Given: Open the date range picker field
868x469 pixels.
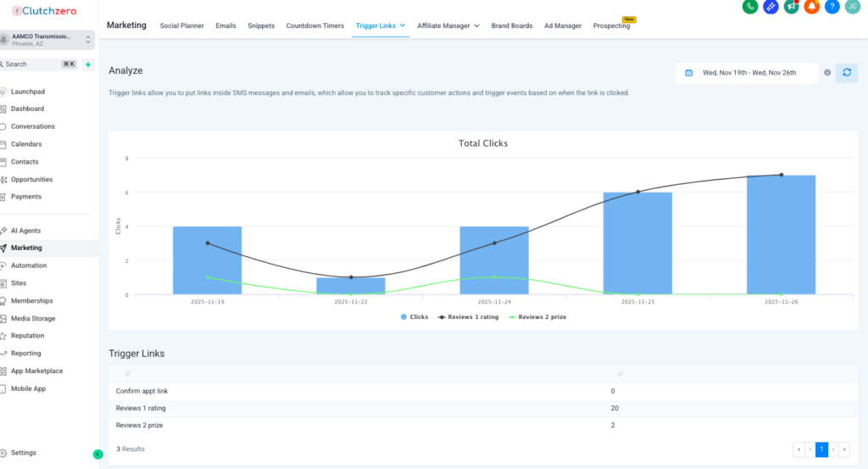Looking at the screenshot, I should [x=748, y=73].
